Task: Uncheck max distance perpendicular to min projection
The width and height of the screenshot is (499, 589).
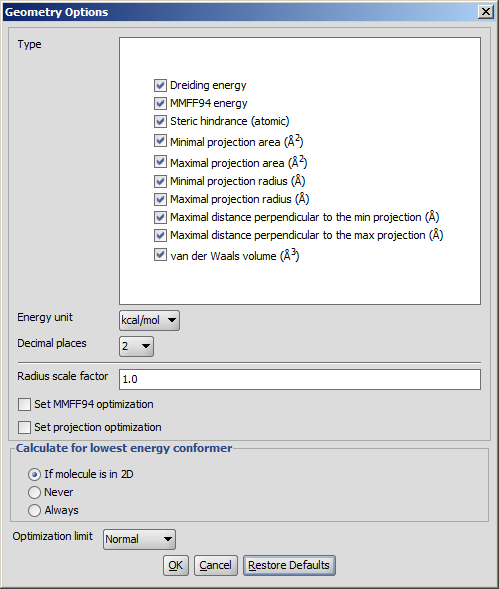Action: (x=160, y=217)
